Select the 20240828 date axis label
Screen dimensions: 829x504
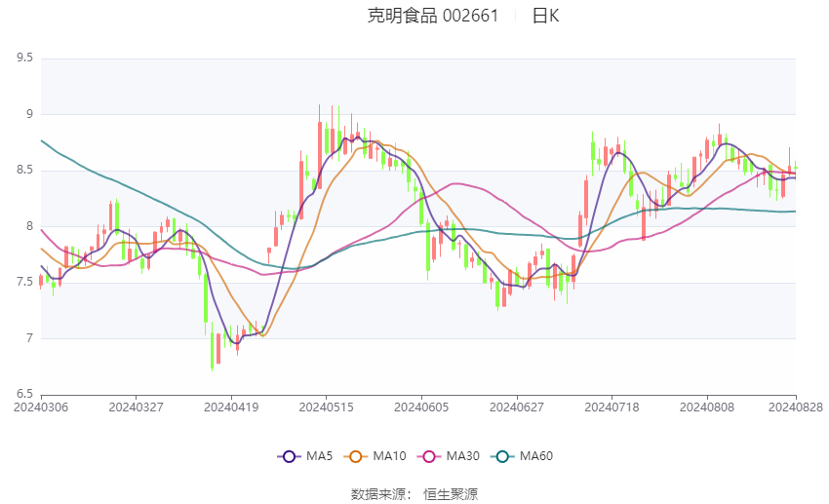point(796,407)
